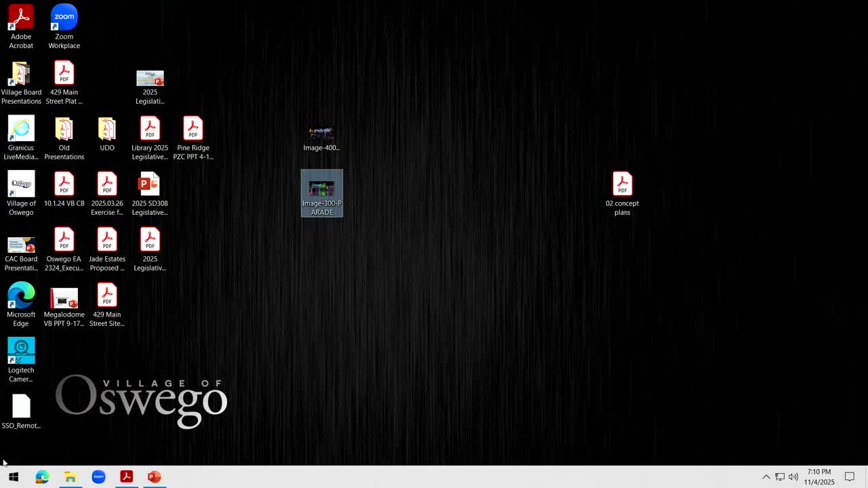The image size is (868, 488).
Task: Show hidden system tray icons
Action: (766, 477)
